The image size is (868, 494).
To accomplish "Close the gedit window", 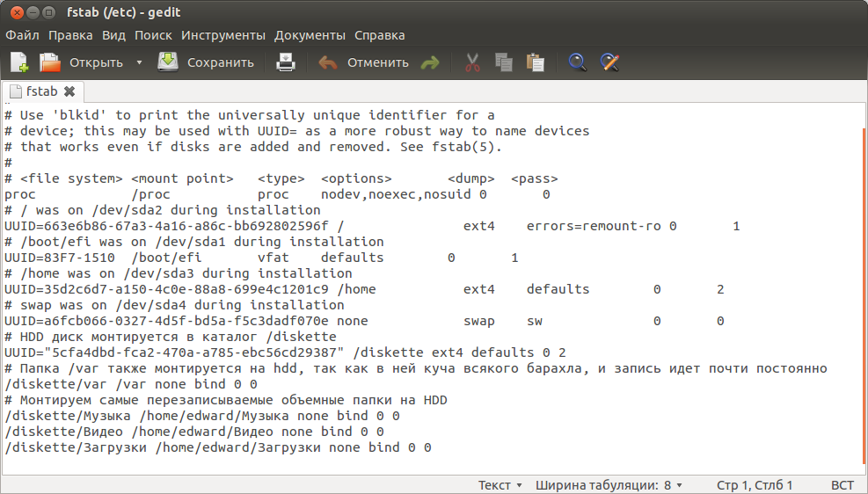I will [x=18, y=12].
